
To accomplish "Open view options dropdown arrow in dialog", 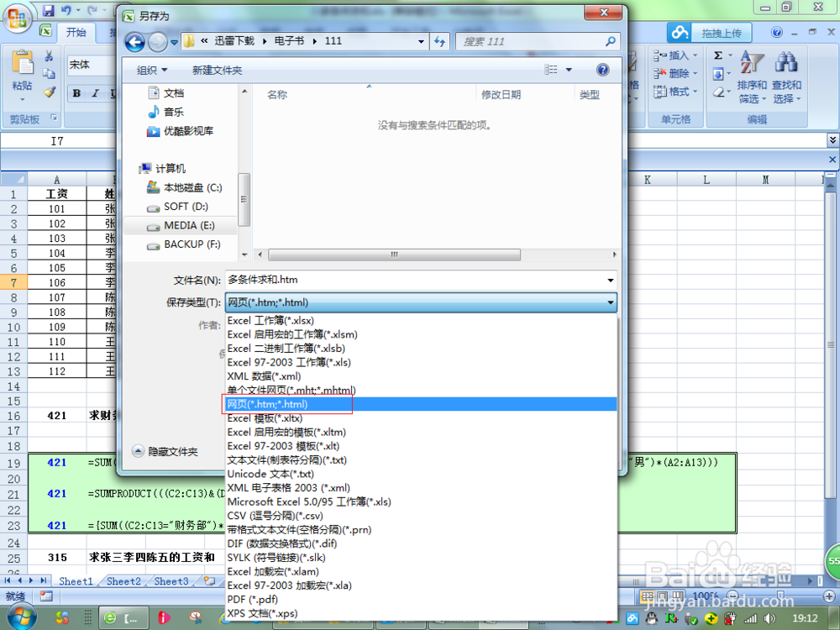I will coord(569,70).
